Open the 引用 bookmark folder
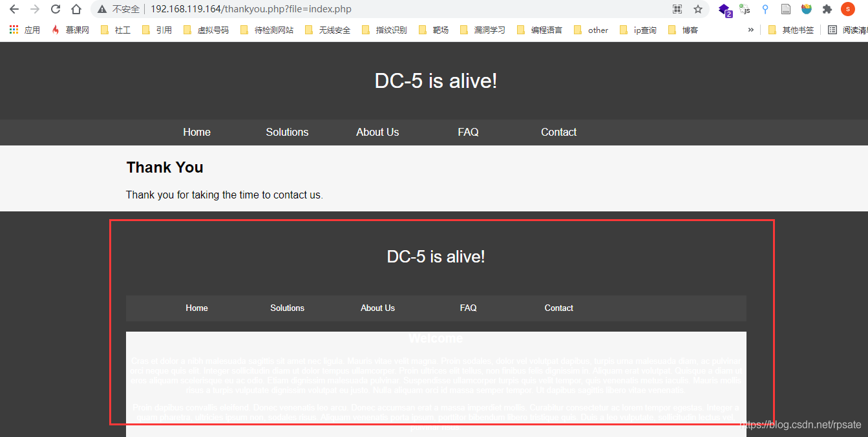Screen dimensions: 868x437 tap(157, 30)
